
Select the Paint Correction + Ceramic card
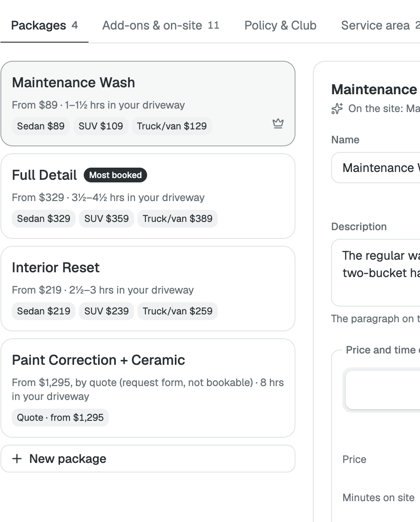(x=148, y=388)
